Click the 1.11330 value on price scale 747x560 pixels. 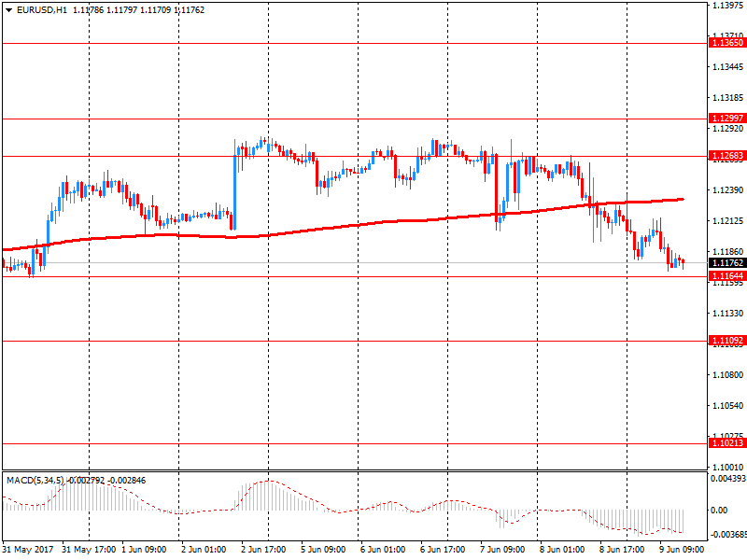728,314
